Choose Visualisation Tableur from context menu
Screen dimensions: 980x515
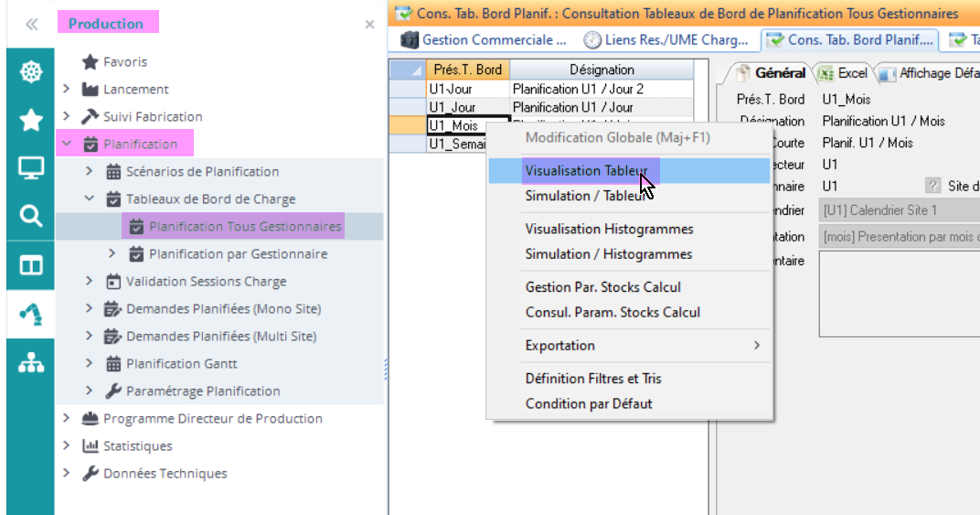point(587,170)
